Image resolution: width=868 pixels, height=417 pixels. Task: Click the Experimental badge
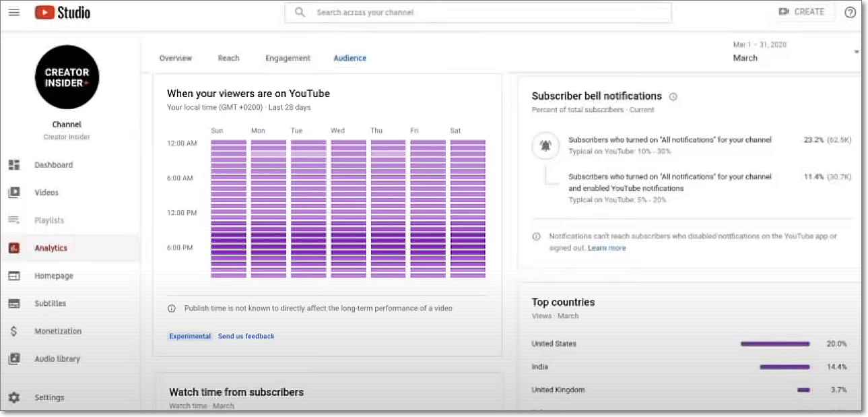(x=190, y=336)
